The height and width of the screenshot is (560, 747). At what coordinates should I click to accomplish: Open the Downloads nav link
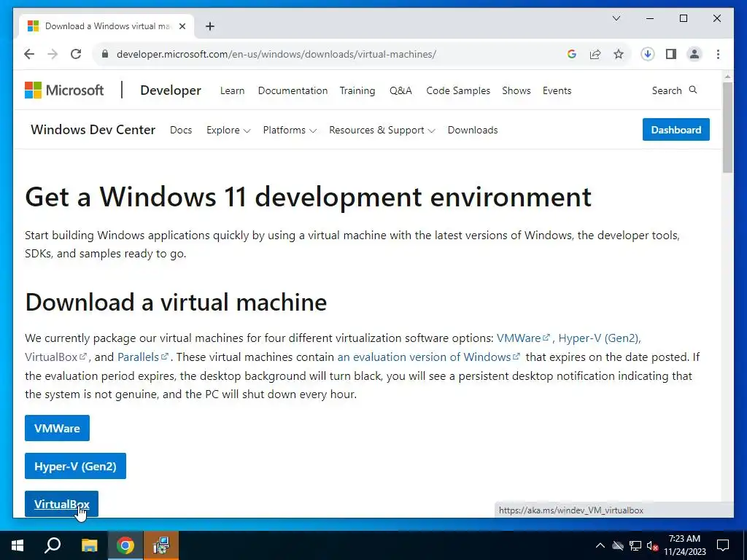tap(473, 130)
